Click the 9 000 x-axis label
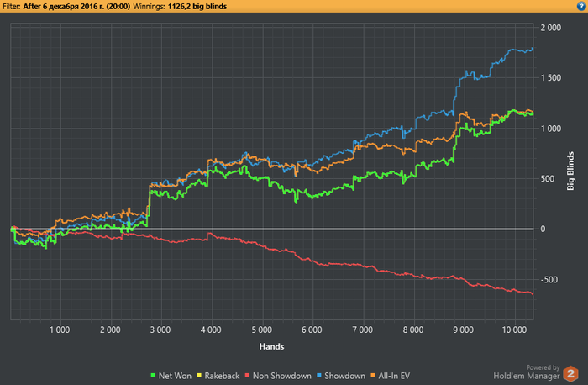 coord(464,330)
